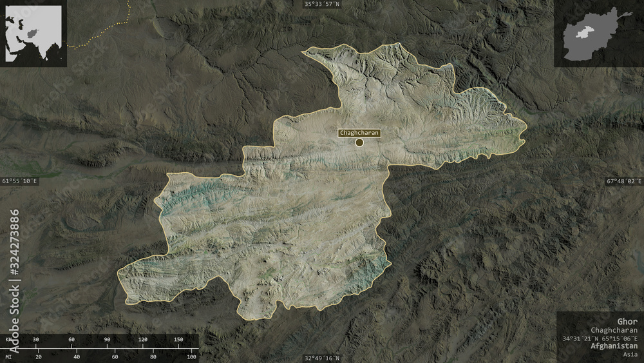This screenshot has height=363, width=644.
Task: Open the Asia locator inset map
Action: click(33, 34)
